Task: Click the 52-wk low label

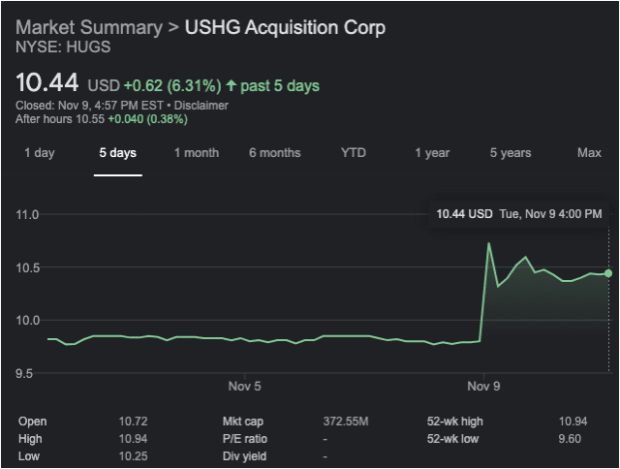Action: [x=453, y=439]
